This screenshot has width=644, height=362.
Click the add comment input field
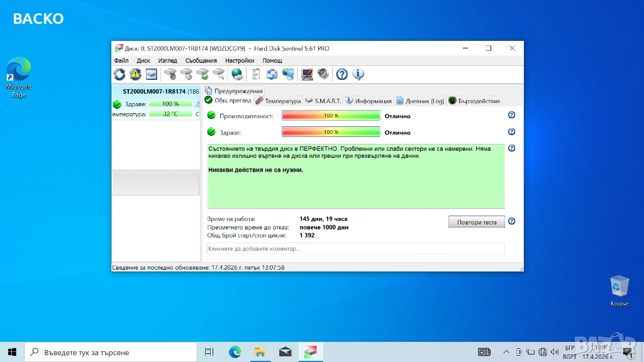(x=355, y=248)
